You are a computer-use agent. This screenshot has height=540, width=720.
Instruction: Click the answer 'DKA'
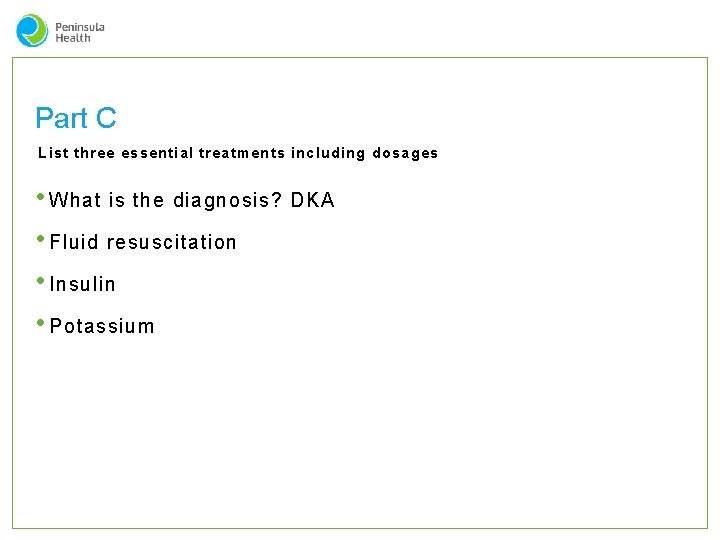(313, 200)
